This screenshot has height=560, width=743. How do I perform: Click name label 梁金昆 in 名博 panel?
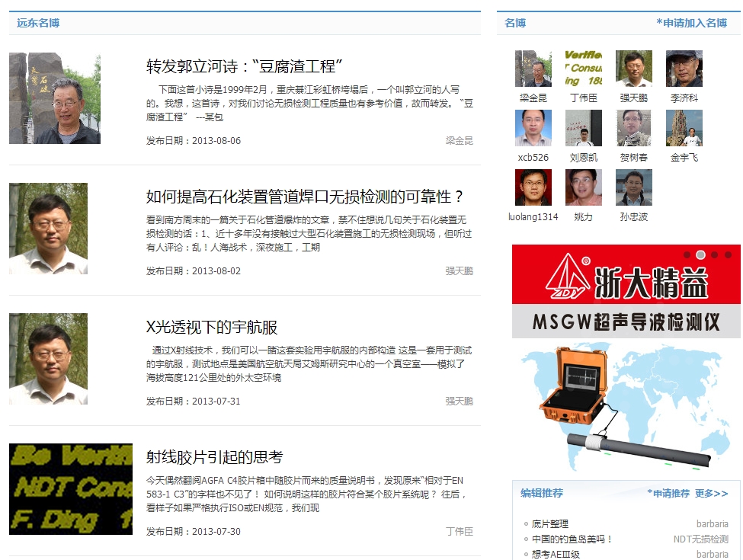click(x=533, y=98)
